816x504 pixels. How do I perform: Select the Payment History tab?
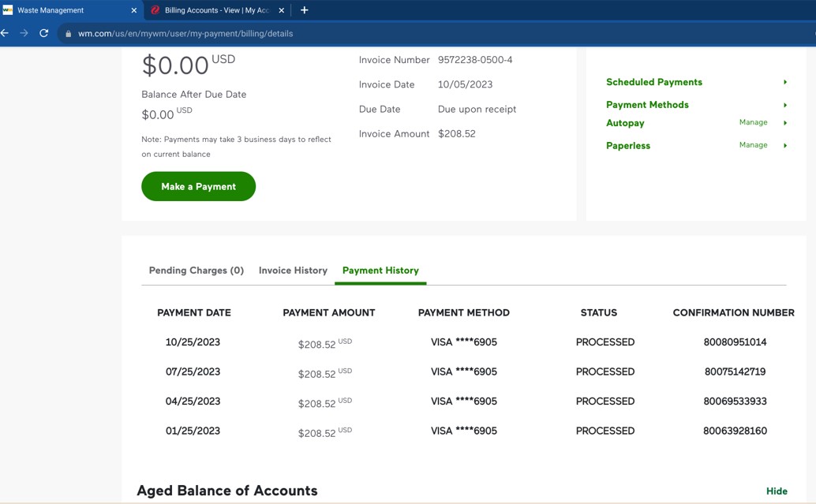coord(380,271)
